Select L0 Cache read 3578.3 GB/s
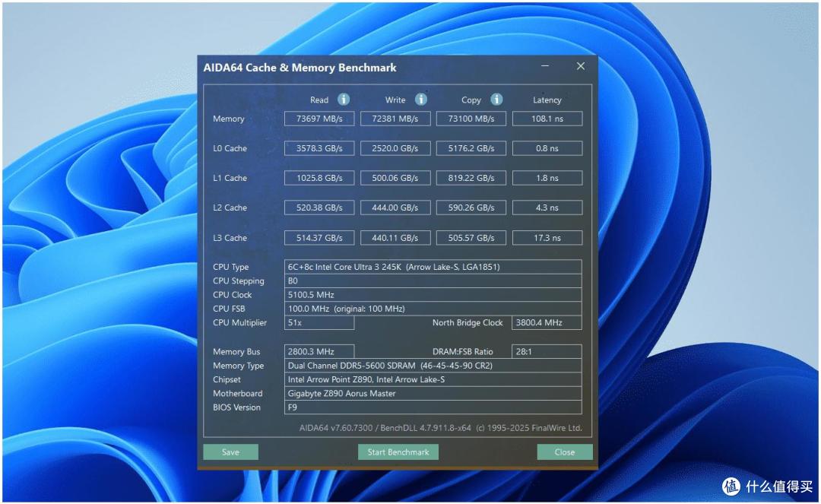821x504 pixels. [x=319, y=149]
